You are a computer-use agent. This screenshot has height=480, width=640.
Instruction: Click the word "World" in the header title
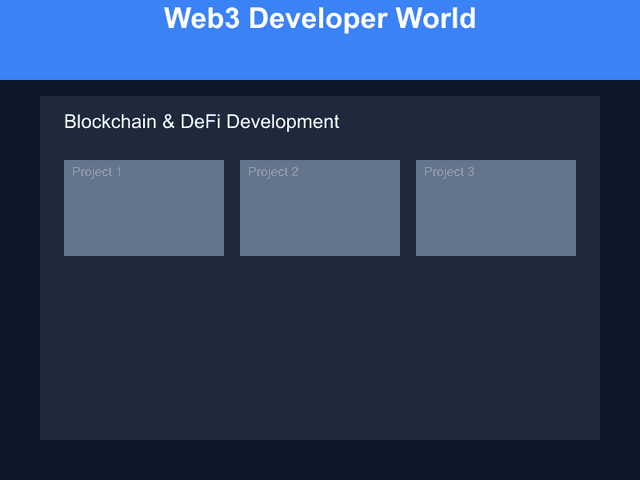(x=437, y=18)
